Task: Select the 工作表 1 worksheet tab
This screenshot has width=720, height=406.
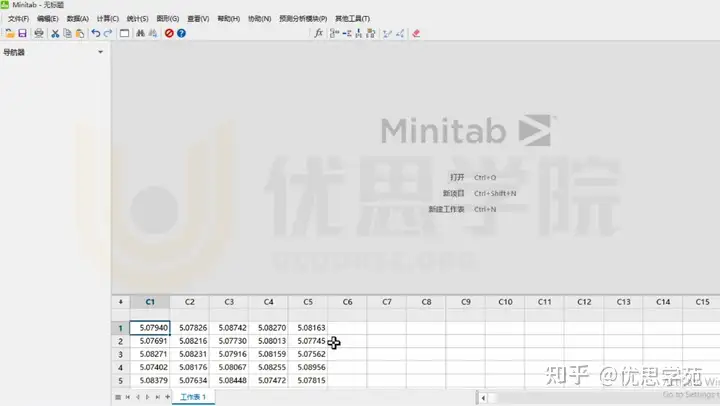Action: pos(193,397)
